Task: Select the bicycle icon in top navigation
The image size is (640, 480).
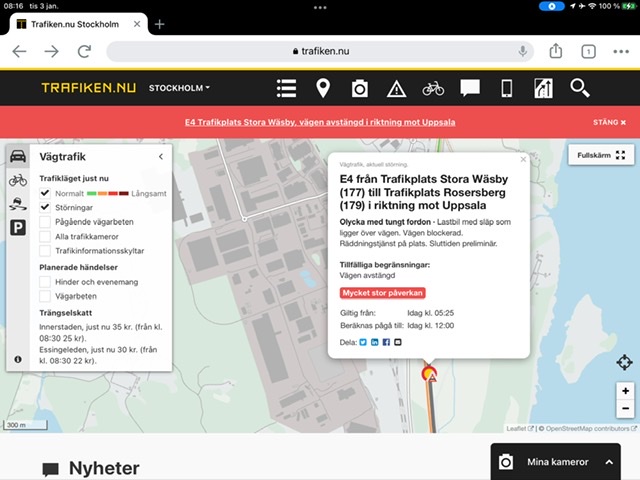Action: [x=433, y=88]
